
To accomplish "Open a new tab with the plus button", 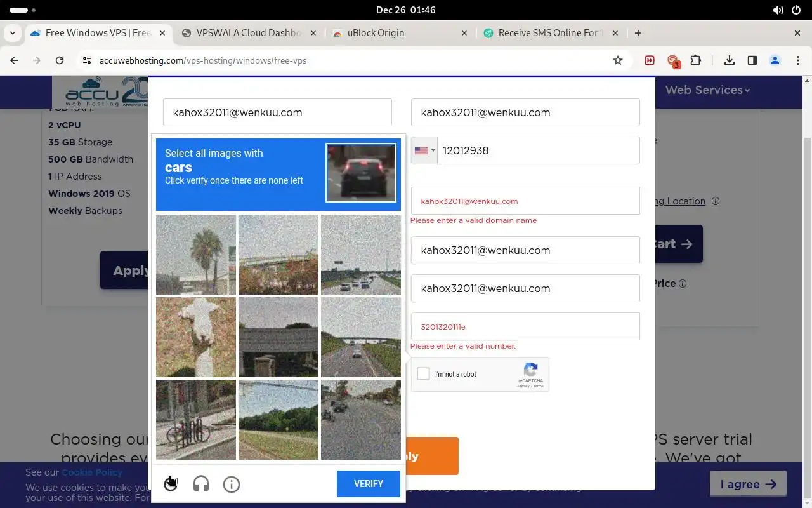I will pos(638,33).
